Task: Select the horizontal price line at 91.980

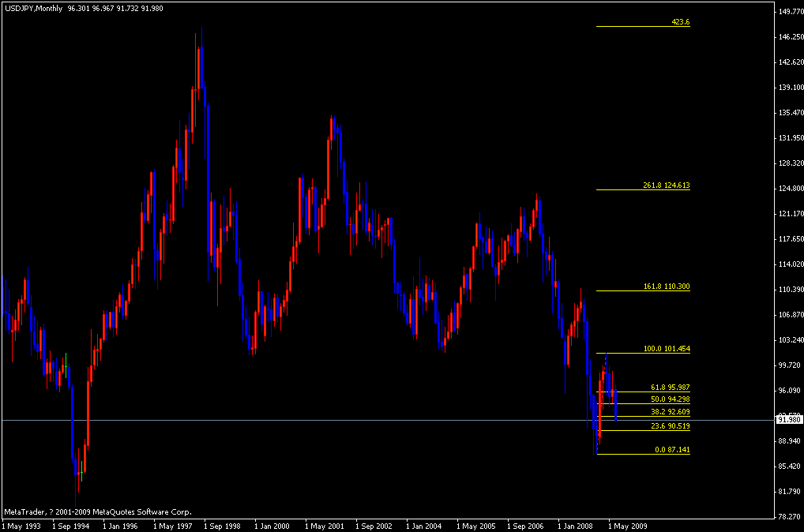Action: click(316, 419)
